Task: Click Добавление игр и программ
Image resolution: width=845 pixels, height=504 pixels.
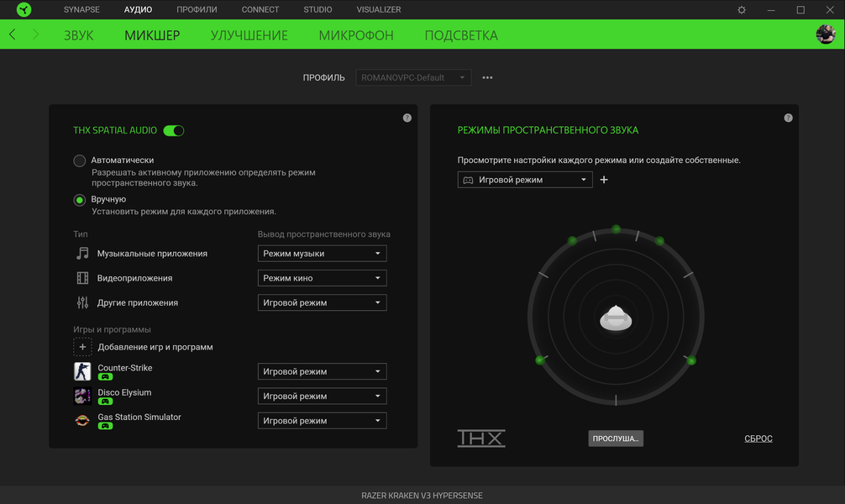Action: point(155,347)
